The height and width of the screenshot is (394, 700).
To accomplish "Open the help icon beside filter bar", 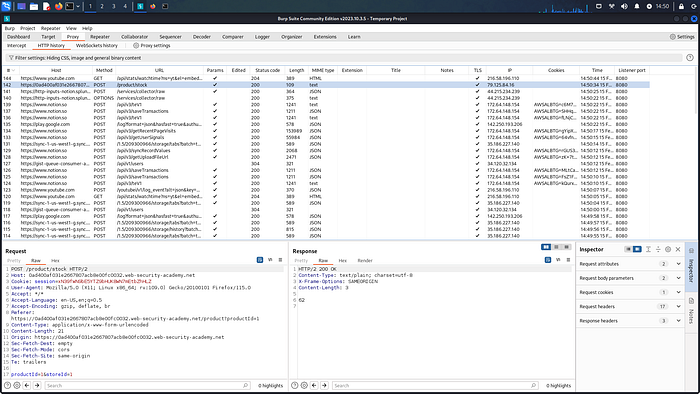I will [x=690, y=58].
